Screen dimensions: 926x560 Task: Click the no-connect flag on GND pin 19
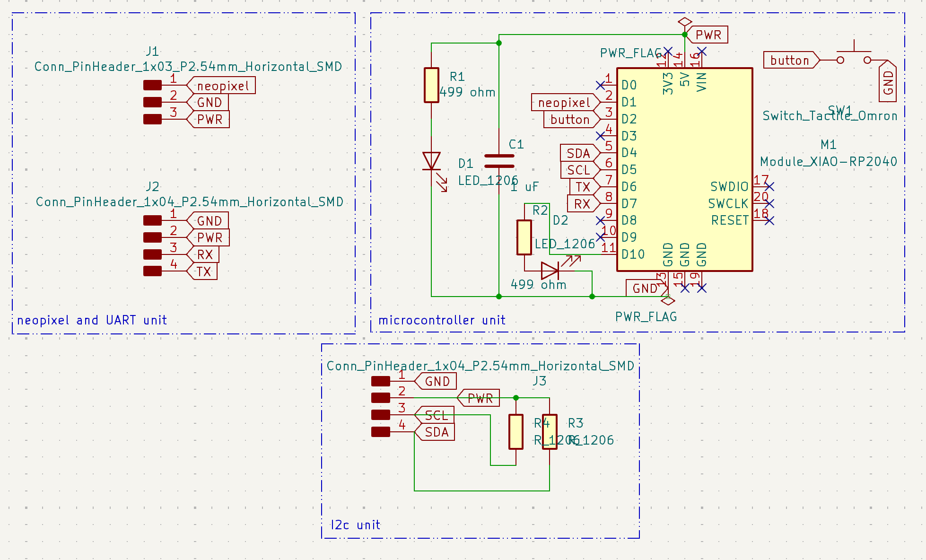coord(702,288)
